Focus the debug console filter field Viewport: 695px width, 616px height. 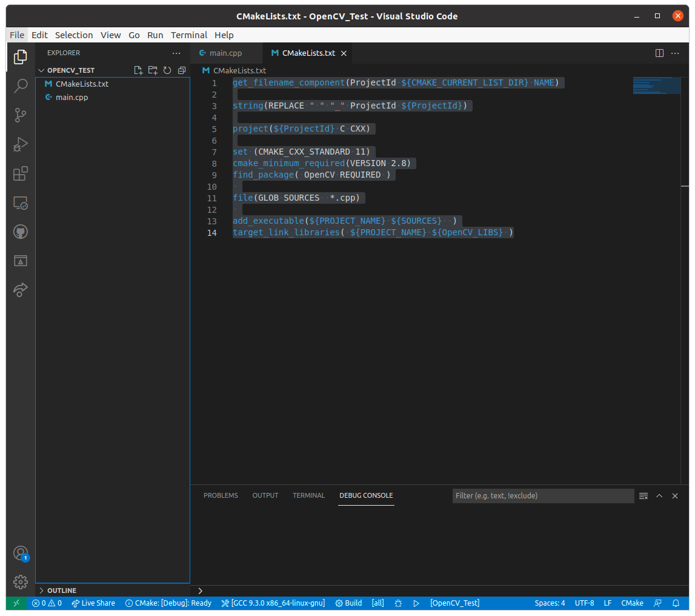(x=543, y=496)
